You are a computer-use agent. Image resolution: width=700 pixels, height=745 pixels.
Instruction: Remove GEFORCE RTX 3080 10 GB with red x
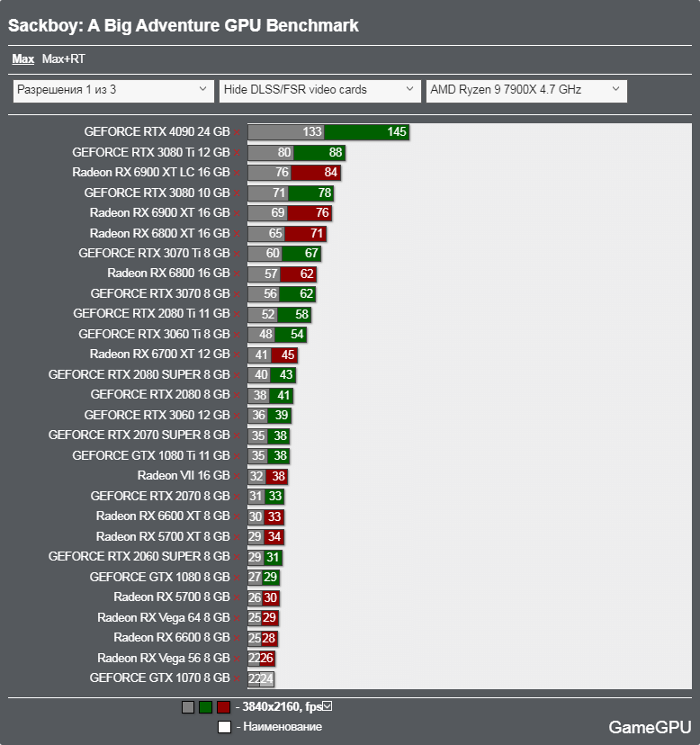tap(237, 193)
